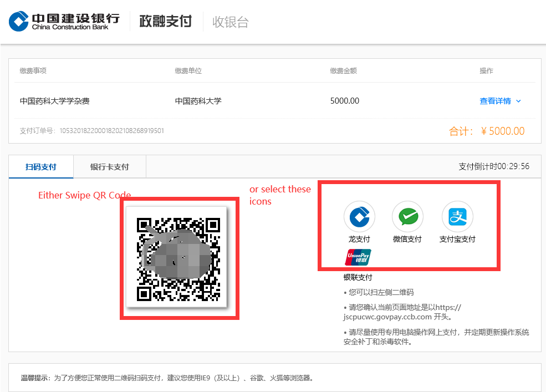The height and width of the screenshot is (392, 546).
Task: Click the 支付倒计时 countdown timer
Action: click(x=493, y=166)
